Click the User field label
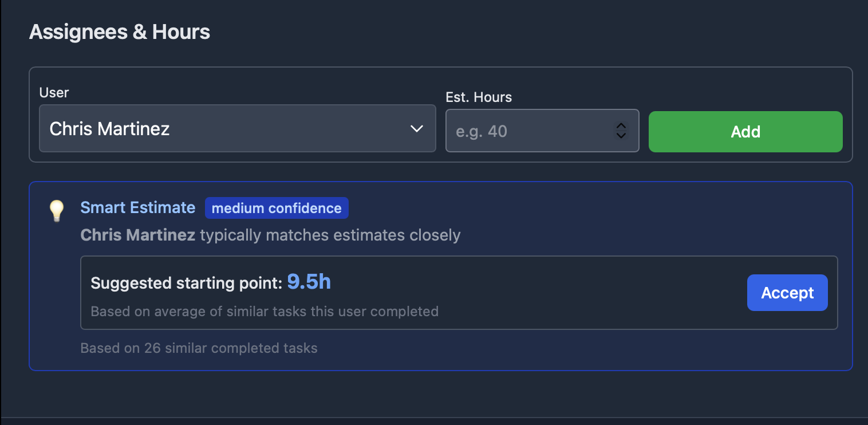 coord(54,92)
